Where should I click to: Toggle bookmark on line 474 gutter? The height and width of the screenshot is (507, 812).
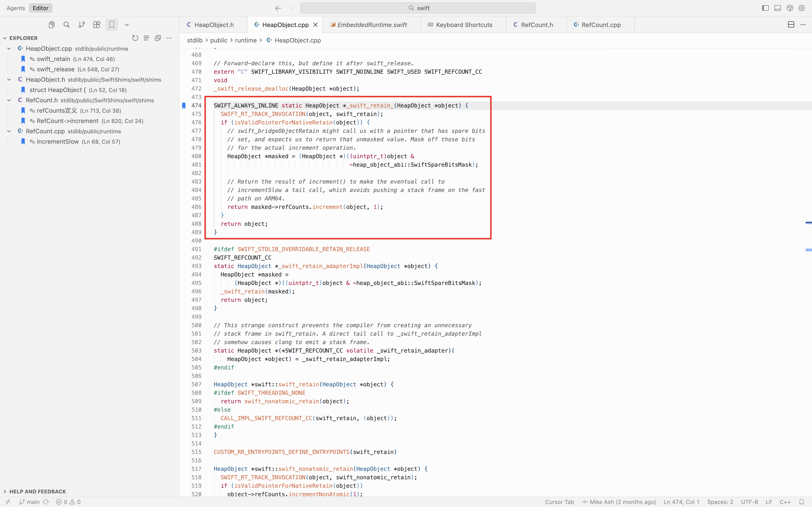click(x=184, y=106)
